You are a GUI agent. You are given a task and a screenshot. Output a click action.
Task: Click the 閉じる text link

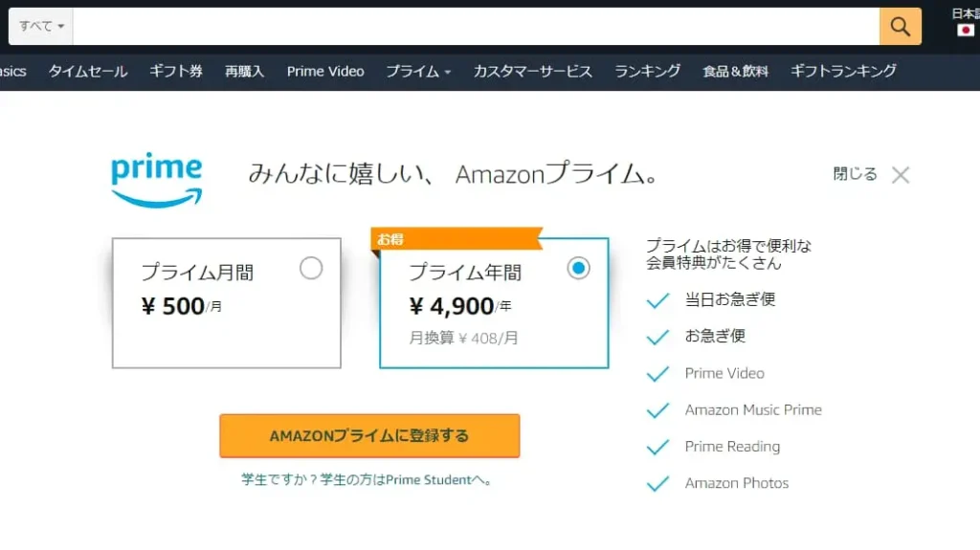pos(855,174)
